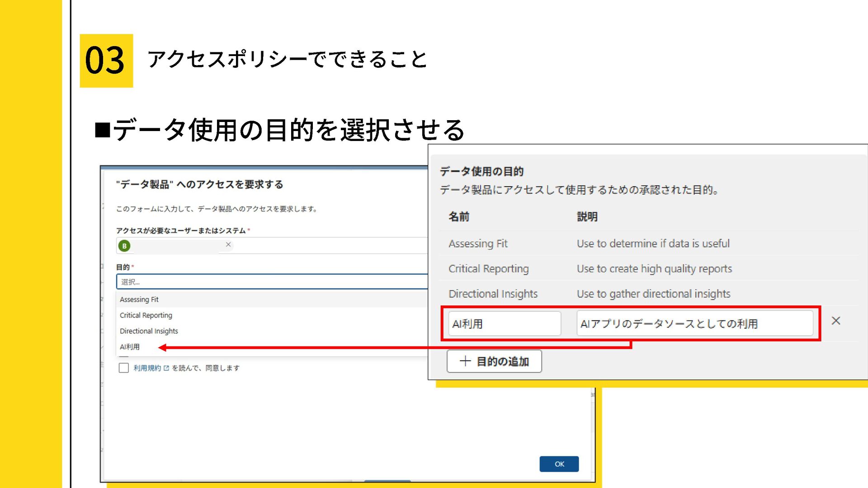Click the AI利用 name input field
This screenshot has height=488, width=868.
[504, 324]
